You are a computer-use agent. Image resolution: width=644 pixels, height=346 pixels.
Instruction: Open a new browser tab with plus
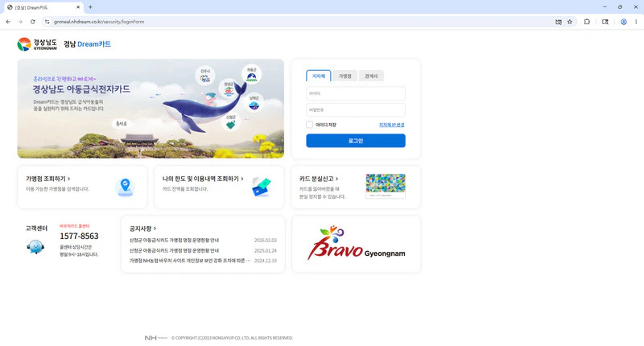tap(90, 7)
